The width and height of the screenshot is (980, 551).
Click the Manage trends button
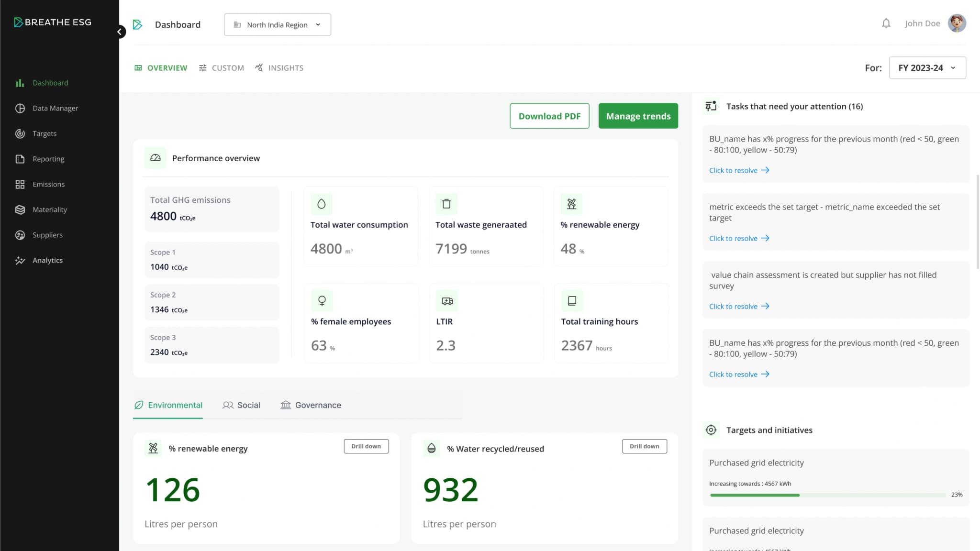(x=638, y=116)
